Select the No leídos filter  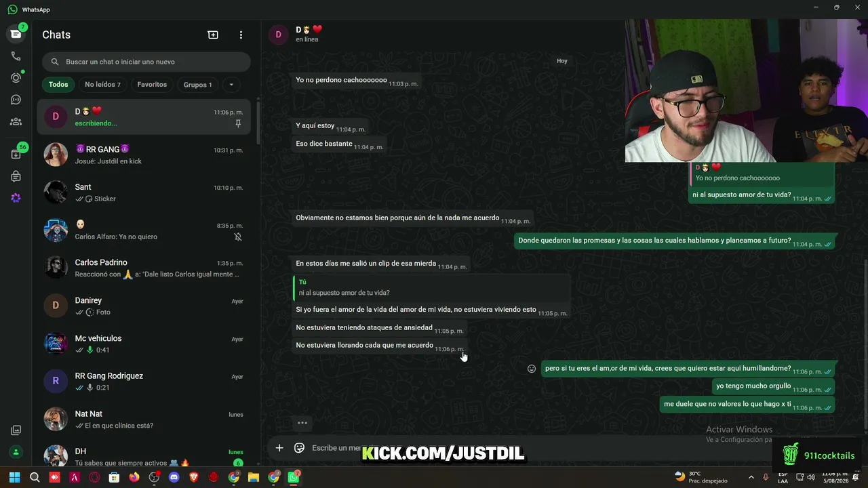pos(102,85)
